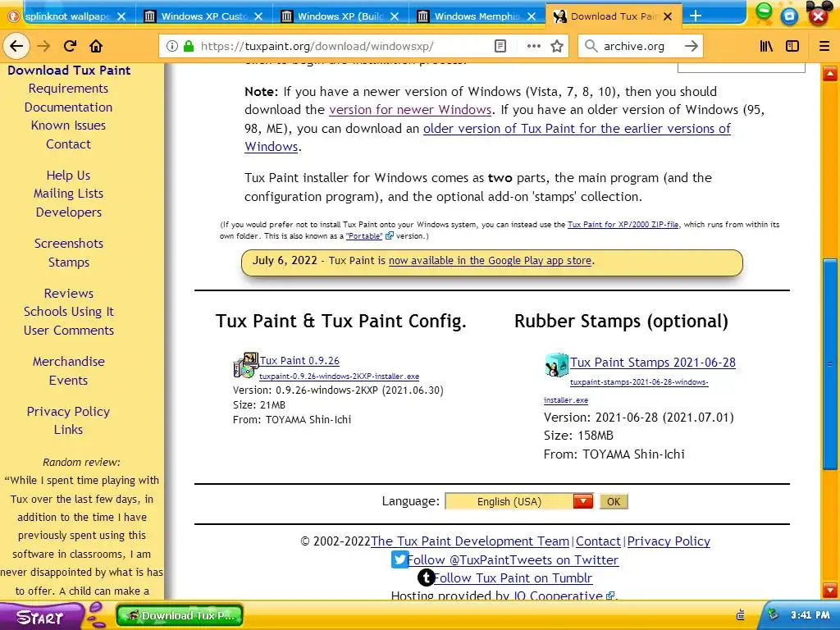Click scrollbar down arrow
The image size is (840, 630).
(x=830, y=590)
